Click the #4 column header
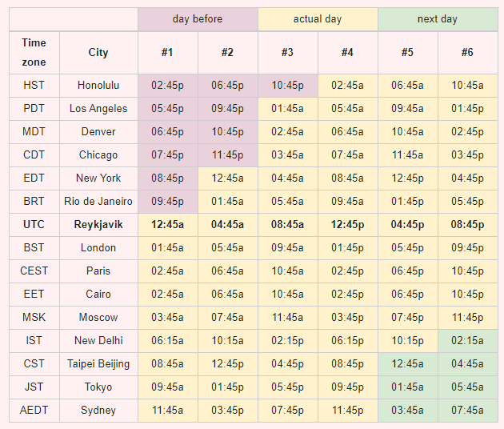 click(x=347, y=53)
